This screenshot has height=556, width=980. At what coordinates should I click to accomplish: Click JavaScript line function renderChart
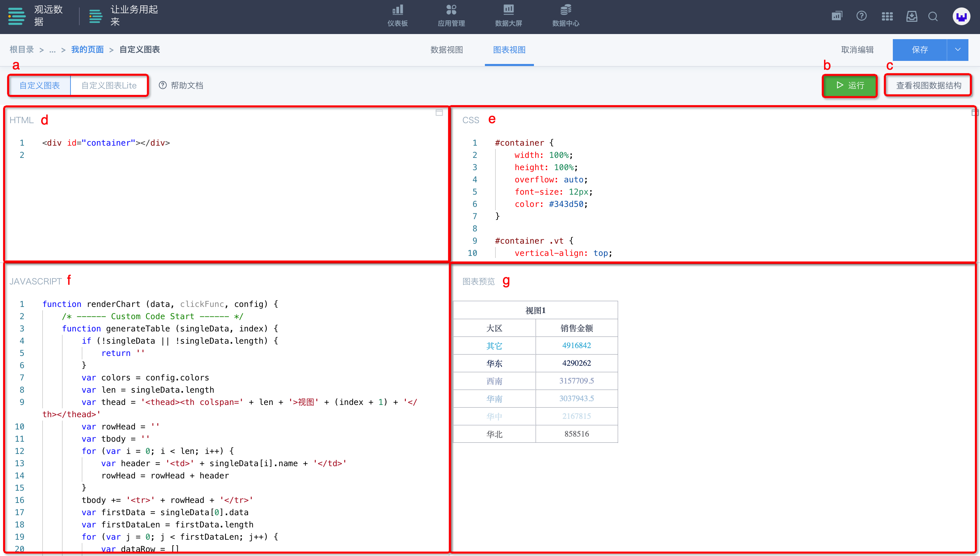point(160,304)
